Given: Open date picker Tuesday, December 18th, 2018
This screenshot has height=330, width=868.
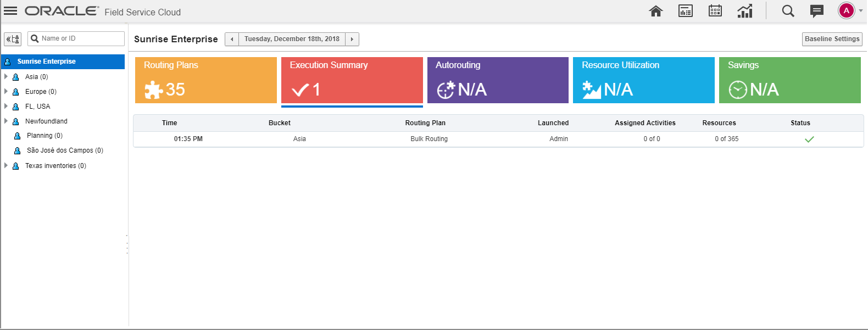Looking at the screenshot, I should (292, 39).
